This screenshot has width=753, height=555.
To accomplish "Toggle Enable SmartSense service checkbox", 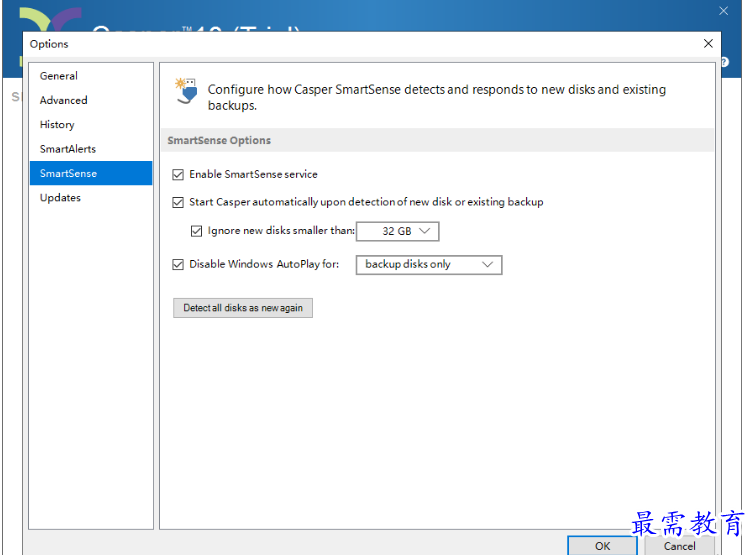I will click(178, 175).
